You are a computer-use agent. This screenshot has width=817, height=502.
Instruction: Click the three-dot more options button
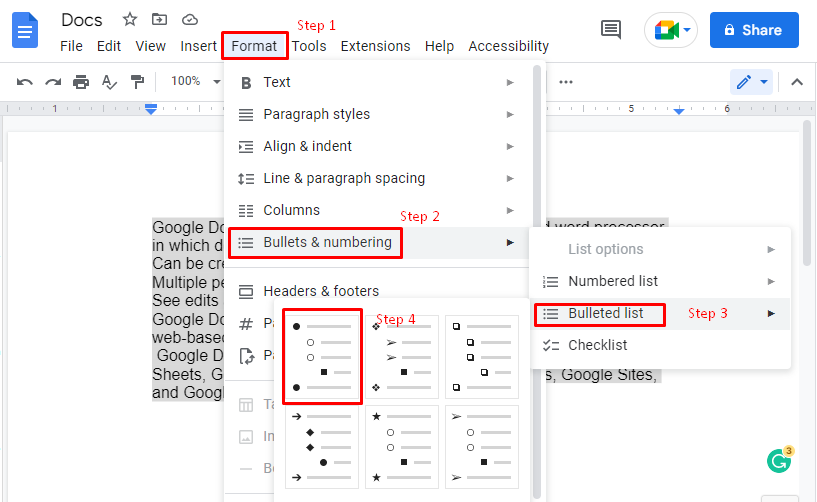566,82
